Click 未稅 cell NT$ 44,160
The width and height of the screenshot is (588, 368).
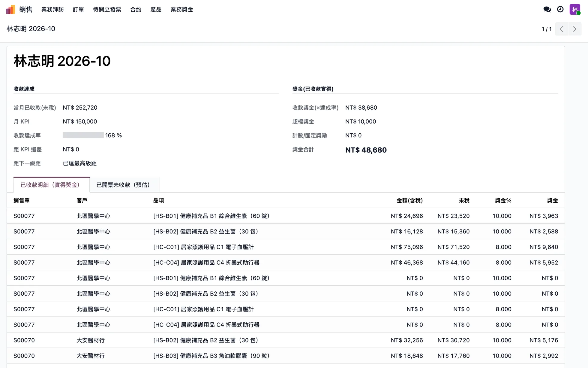(x=453, y=263)
